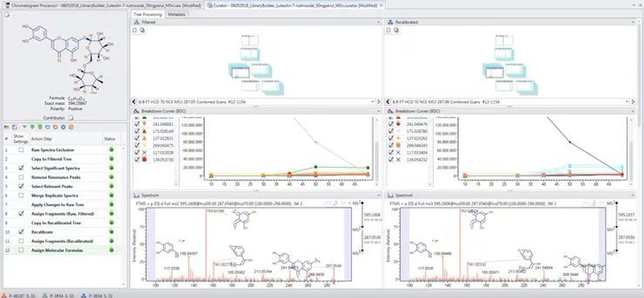Click the red cancel icon in steps toolbar
Viewport: 644px width, 298px height.
tap(71, 127)
